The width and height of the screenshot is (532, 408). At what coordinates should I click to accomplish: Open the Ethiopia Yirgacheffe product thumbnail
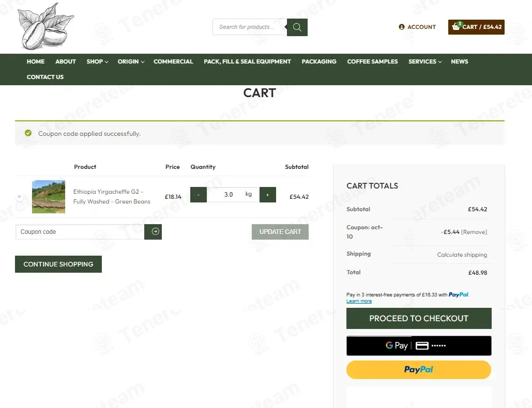coord(49,197)
